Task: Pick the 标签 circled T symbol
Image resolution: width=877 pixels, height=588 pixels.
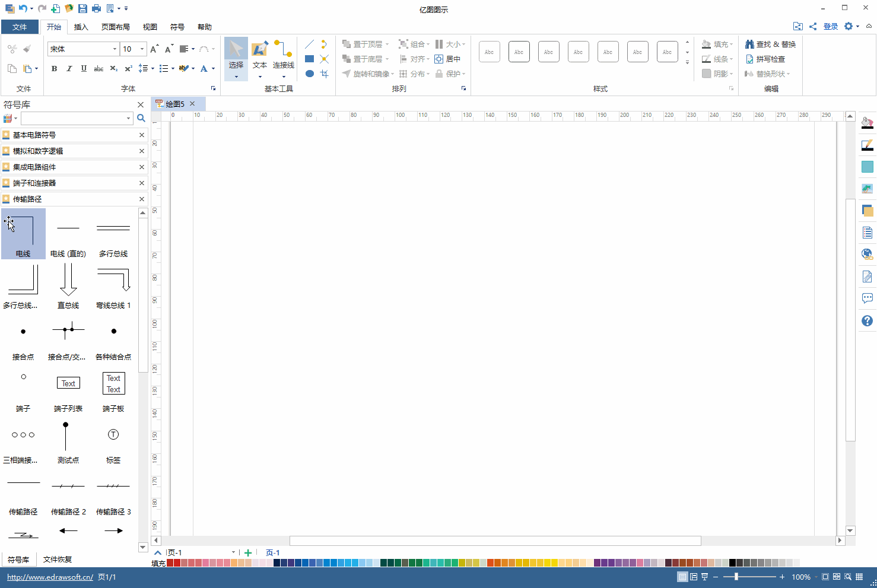Action: (x=113, y=440)
